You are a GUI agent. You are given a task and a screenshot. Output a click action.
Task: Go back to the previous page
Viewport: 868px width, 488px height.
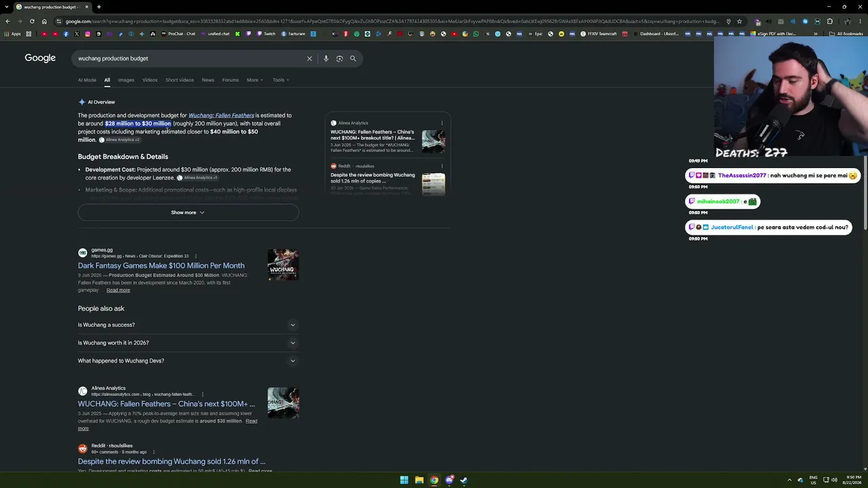click(7, 21)
